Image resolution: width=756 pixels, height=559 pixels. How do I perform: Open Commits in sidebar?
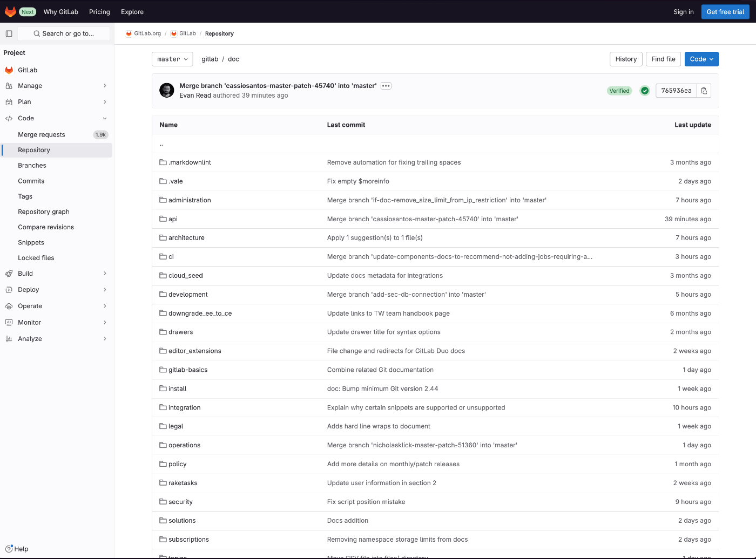click(57, 181)
